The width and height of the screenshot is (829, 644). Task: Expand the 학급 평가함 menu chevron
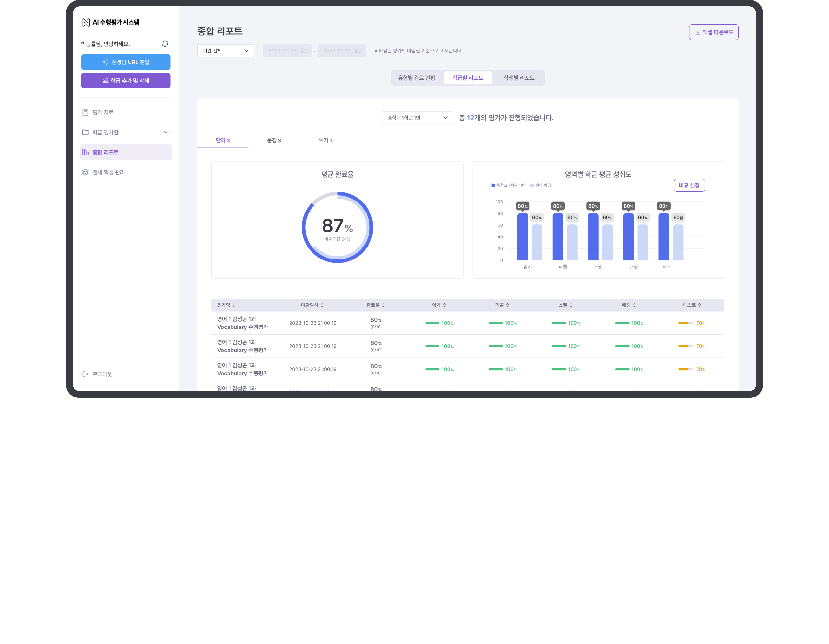point(166,132)
